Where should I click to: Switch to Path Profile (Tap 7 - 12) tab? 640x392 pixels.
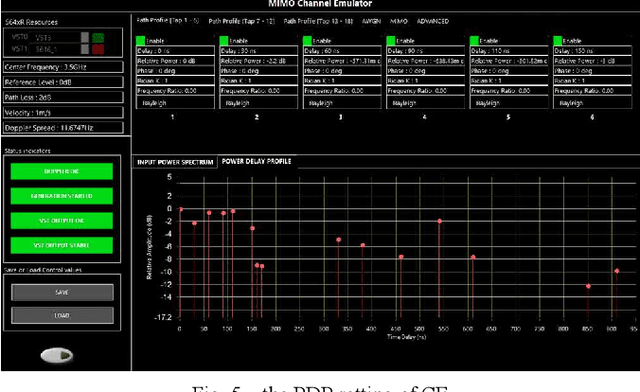click(242, 21)
